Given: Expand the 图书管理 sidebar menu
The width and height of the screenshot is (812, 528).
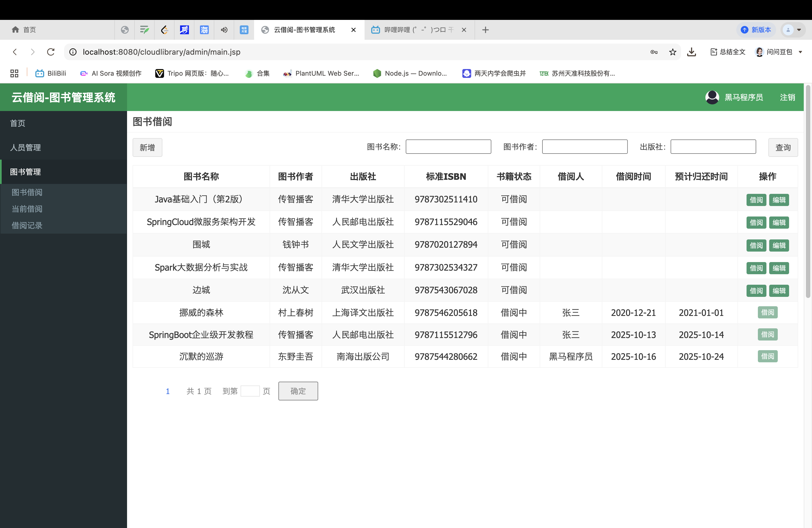Looking at the screenshot, I should coord(26,172).
